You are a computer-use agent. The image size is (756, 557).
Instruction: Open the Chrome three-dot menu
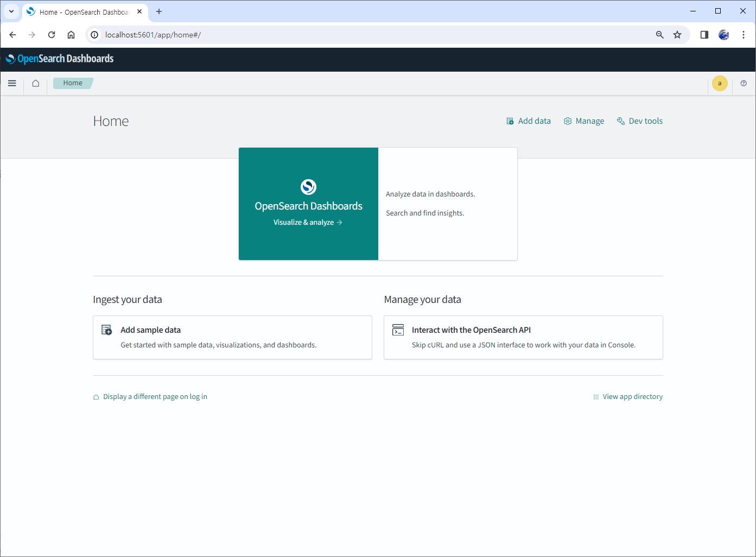tap(744, 35)
